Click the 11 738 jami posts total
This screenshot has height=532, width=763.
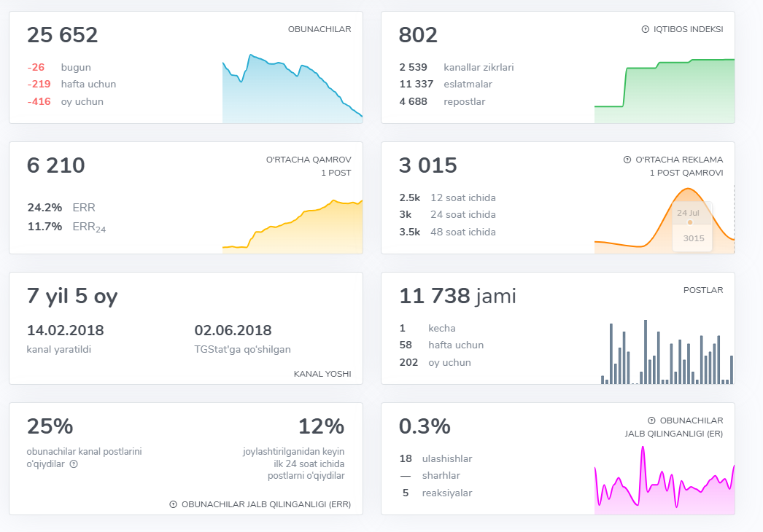457,296
